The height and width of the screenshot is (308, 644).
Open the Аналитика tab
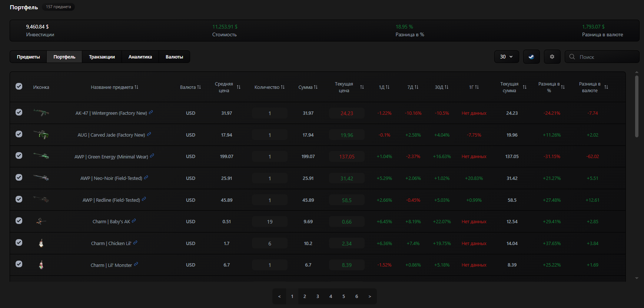[x=140, y=57]
